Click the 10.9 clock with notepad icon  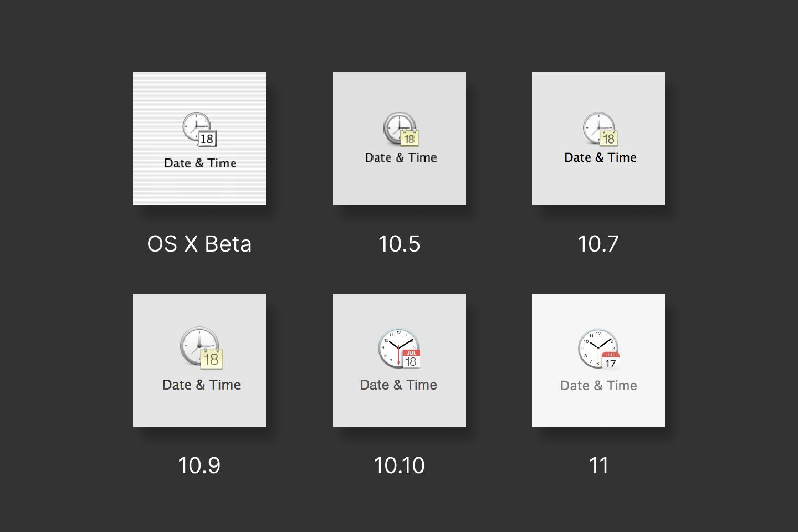(202, 348)
